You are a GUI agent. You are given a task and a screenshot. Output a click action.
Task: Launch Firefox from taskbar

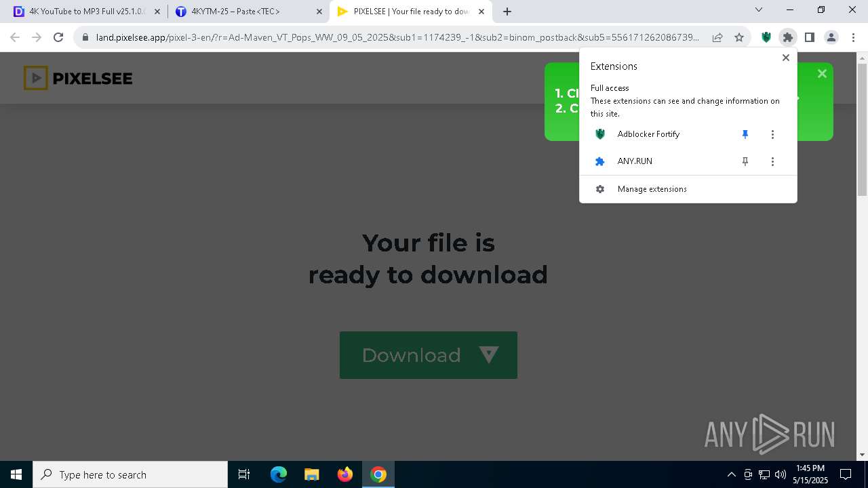345,474
